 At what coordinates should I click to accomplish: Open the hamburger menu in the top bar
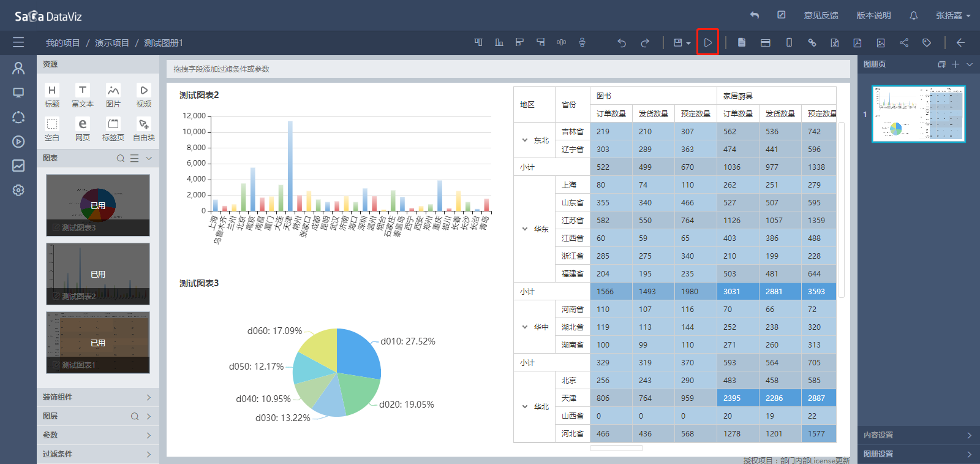(x=18, y=42)
